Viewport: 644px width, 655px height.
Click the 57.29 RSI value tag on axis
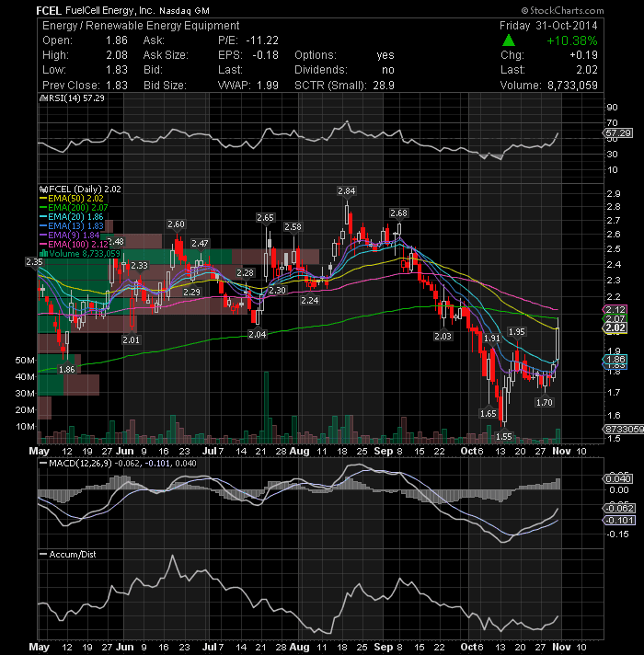click(618, 133)
